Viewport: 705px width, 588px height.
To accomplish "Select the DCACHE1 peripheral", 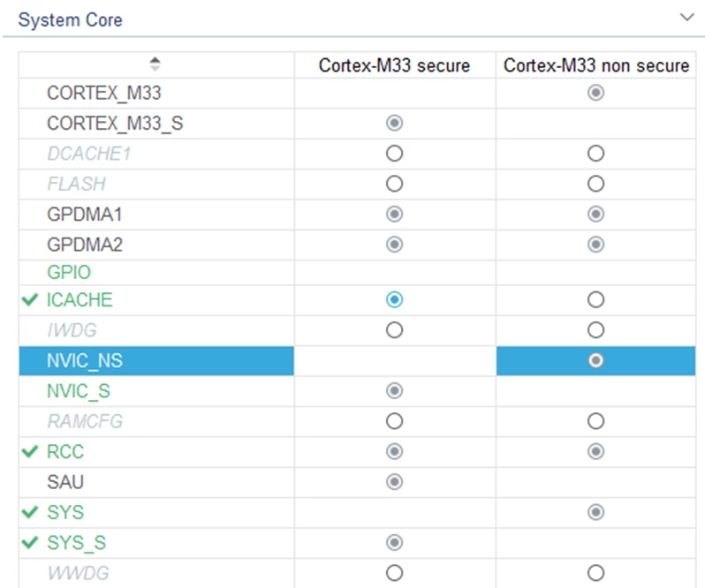I will [x=89, y=154].
